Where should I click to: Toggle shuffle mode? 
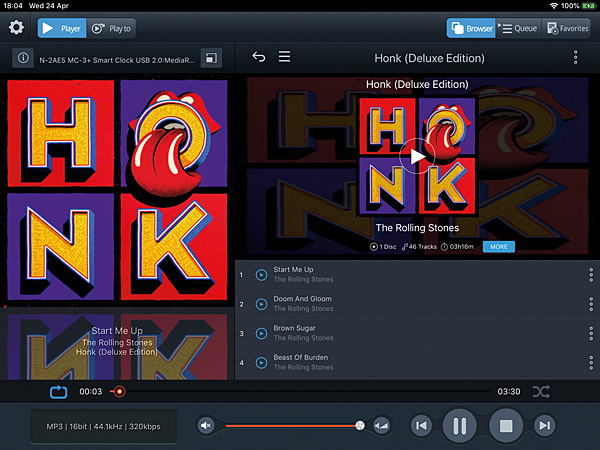(x=541, y=391)
